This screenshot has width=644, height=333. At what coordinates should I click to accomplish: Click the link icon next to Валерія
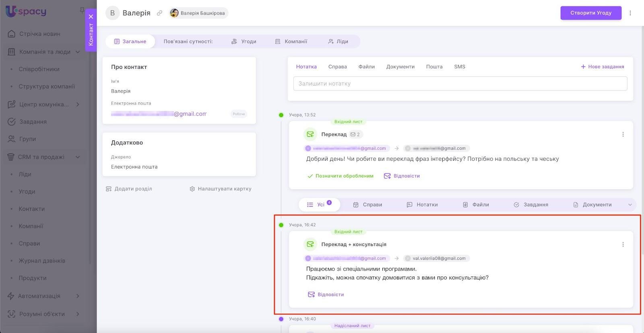coord(159,13)
